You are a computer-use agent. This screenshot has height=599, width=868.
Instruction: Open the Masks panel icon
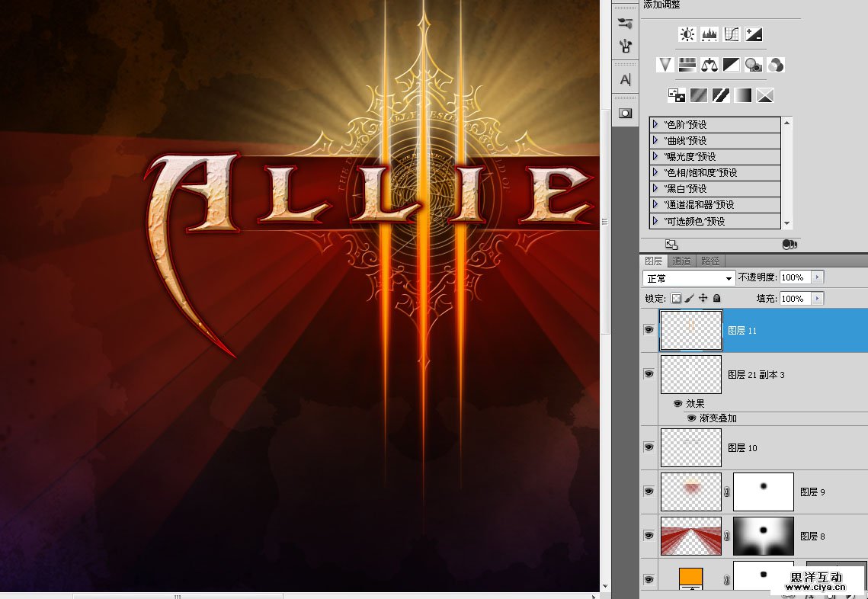(x=626, y=113)
